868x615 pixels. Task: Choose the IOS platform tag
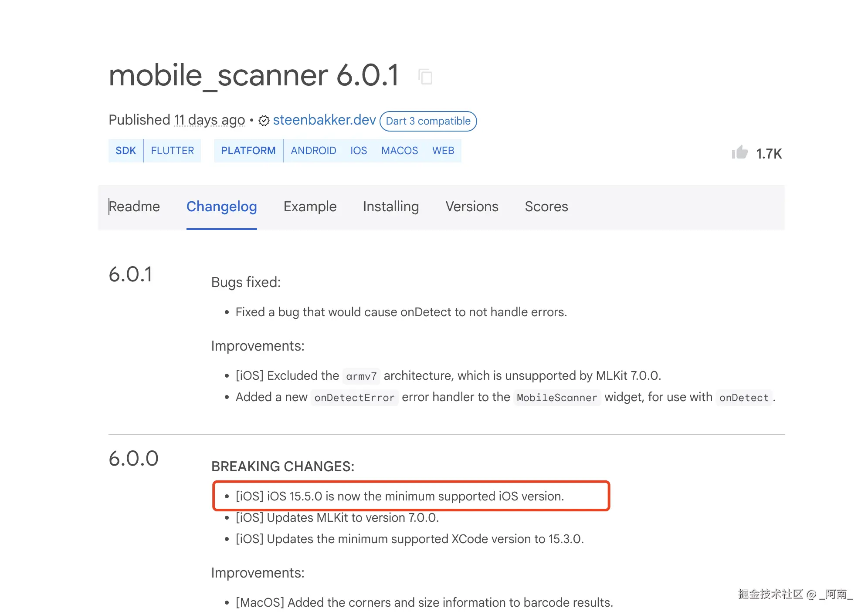pyautogui.click(x=359, y=151)
